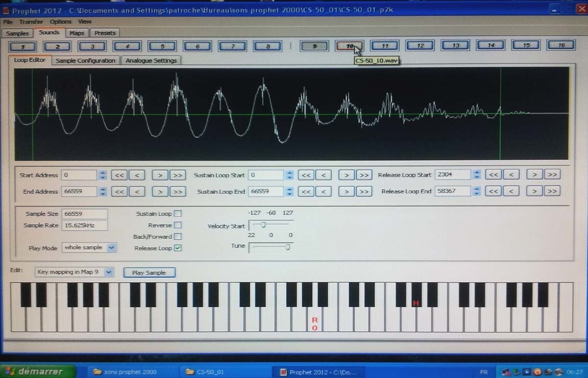Click the Release Loop Start field

tap(453, 174)
